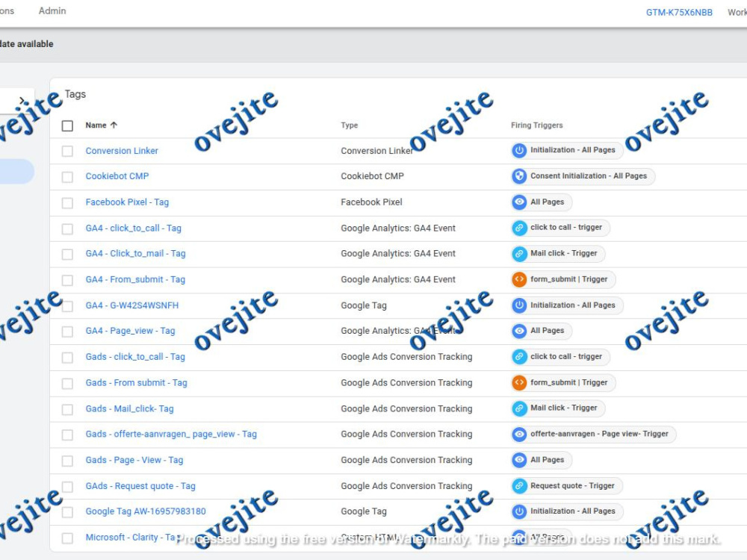
Task: Open the Cookiebot CMP tag
Action: pyautogui.click(x=117, y=176)
